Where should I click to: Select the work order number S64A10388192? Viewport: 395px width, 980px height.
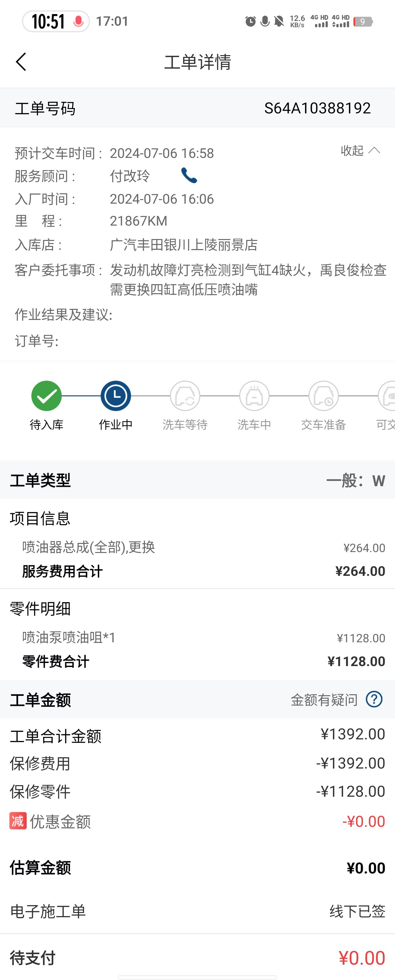point(317,108)
